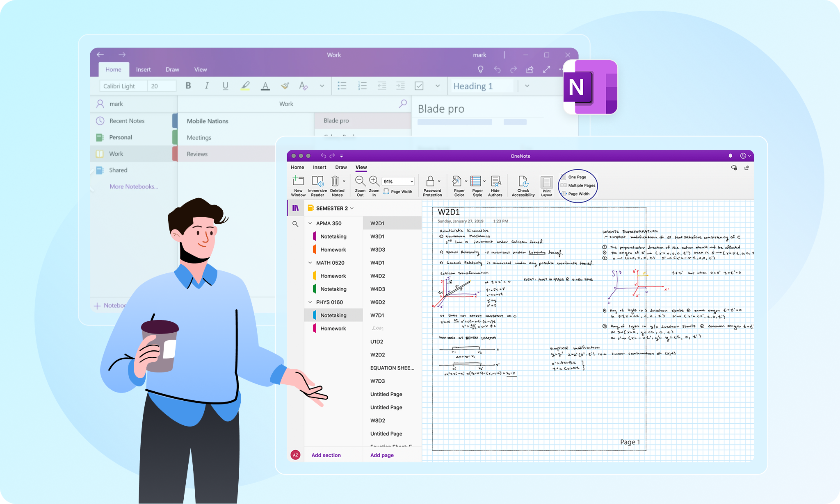This screenshot has width=840, height=504.
Task: Click numbered list icon in Work window
Action: pyautogui.click(x=362, y=86)
